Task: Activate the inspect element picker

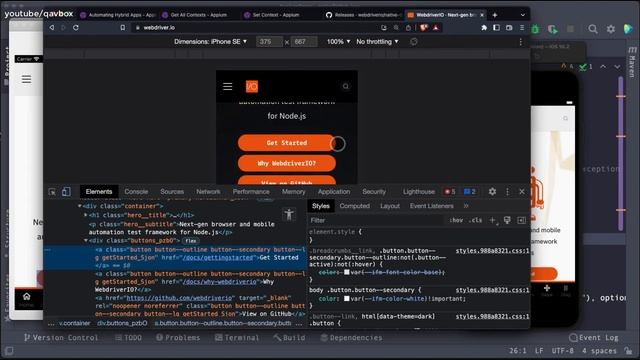Action: (x=52, y=192)
